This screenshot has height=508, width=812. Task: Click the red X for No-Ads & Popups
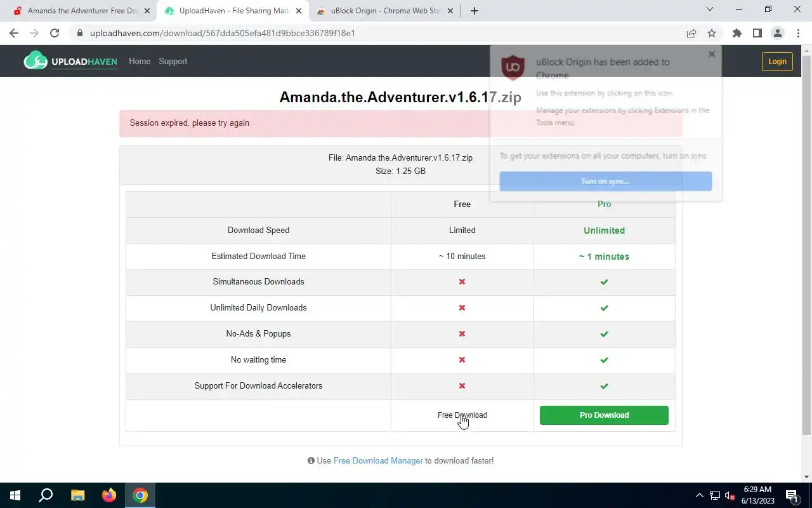(x=462, y=333)
